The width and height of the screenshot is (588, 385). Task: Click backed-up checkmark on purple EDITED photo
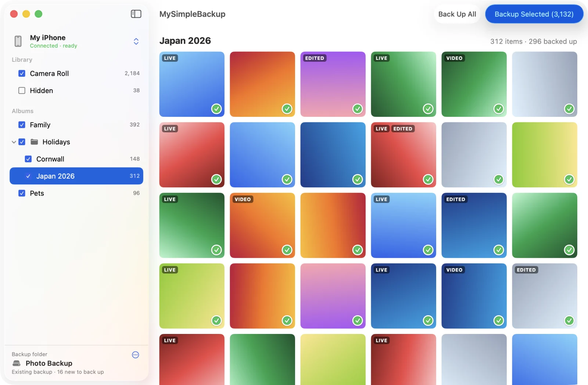point(358,109)
